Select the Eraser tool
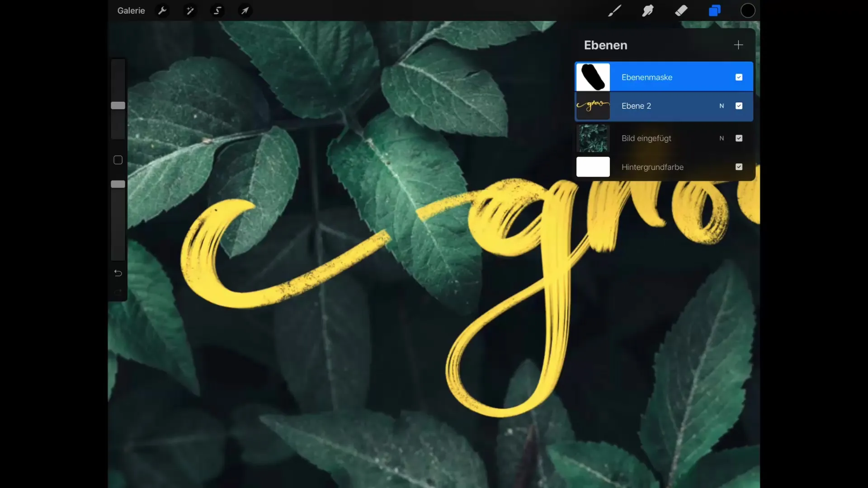Screen dimensions: 868x488 [x=681, y=10]
